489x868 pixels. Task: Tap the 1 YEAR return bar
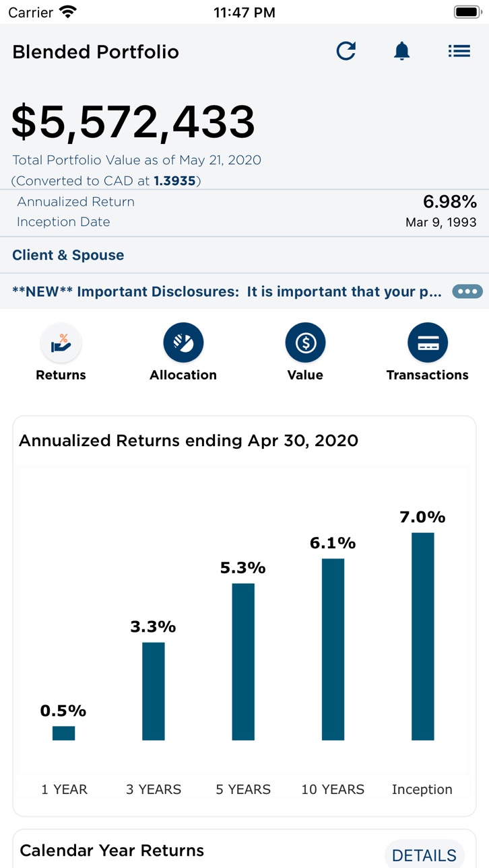click(x=64, y=733)
